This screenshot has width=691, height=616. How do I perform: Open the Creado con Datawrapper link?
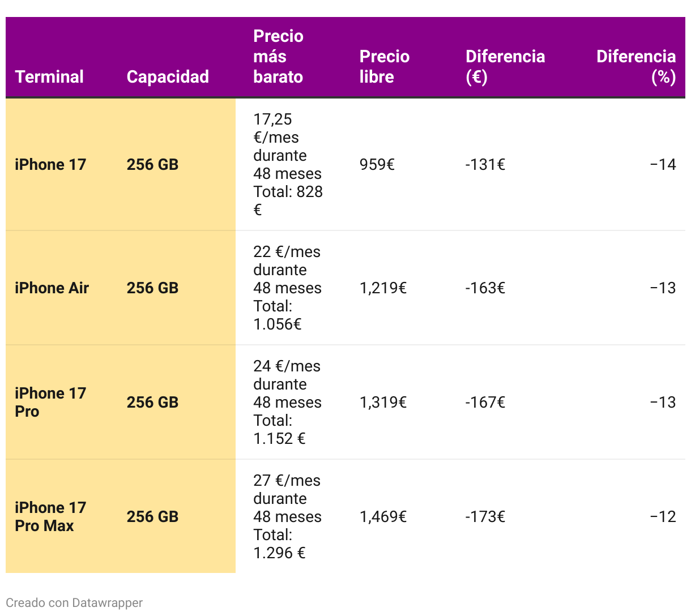(74, 602)
